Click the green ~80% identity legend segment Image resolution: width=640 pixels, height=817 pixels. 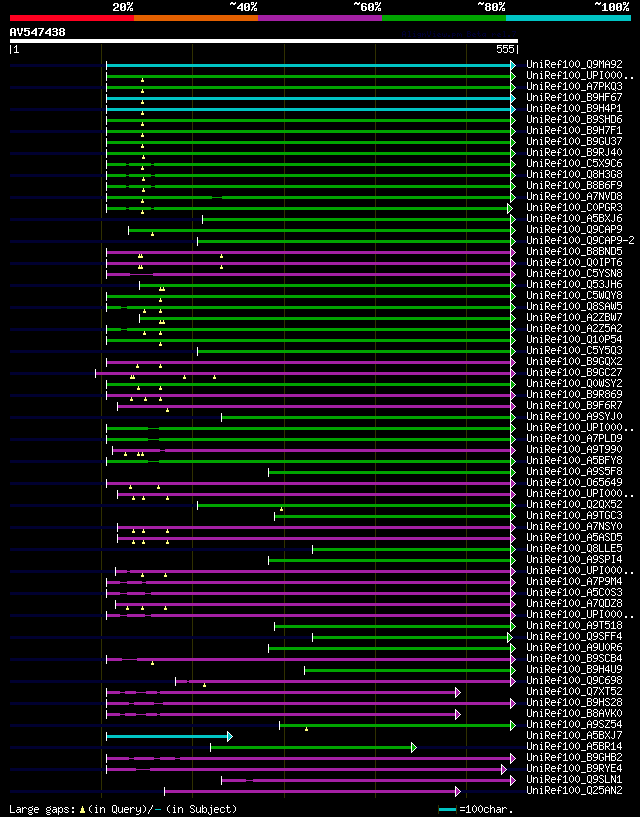click(x=444, y=18)
